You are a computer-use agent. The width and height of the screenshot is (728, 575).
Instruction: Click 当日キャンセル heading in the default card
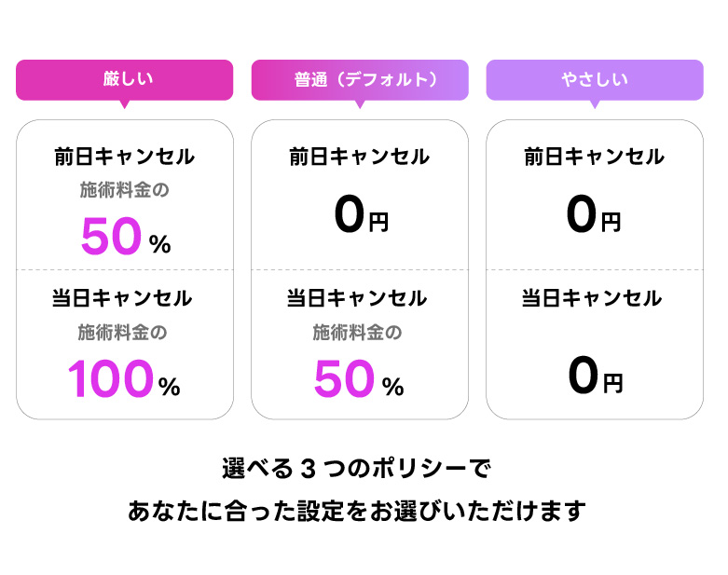tap(357, 298)
